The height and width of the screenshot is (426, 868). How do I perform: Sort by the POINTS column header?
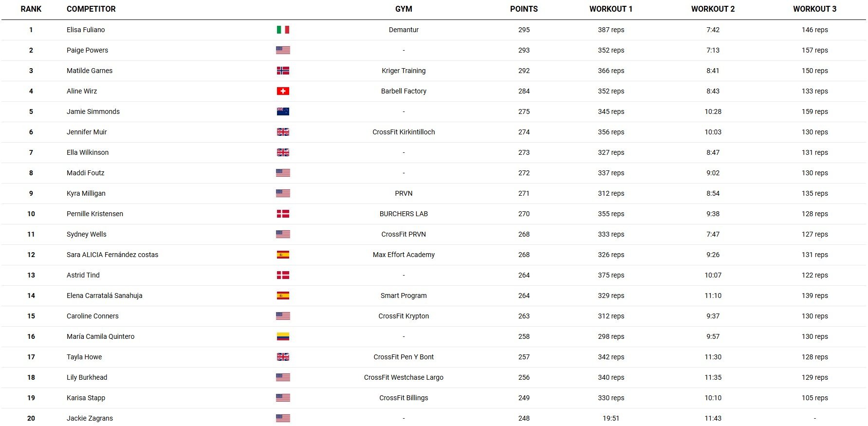coord(524,9)
